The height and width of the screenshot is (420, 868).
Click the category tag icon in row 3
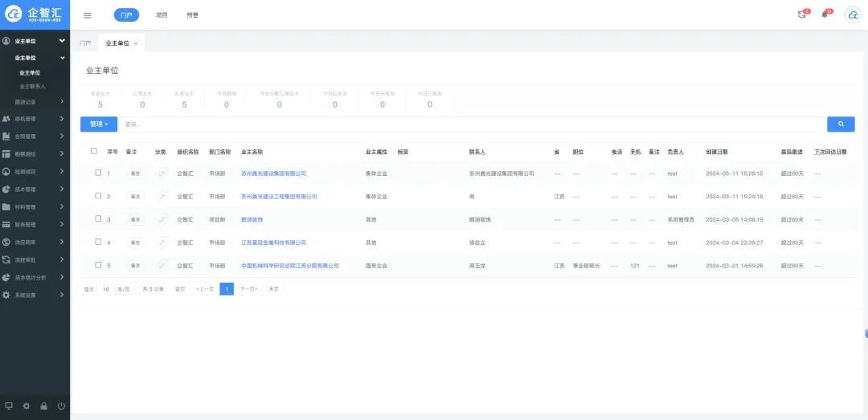pos(161,220)
